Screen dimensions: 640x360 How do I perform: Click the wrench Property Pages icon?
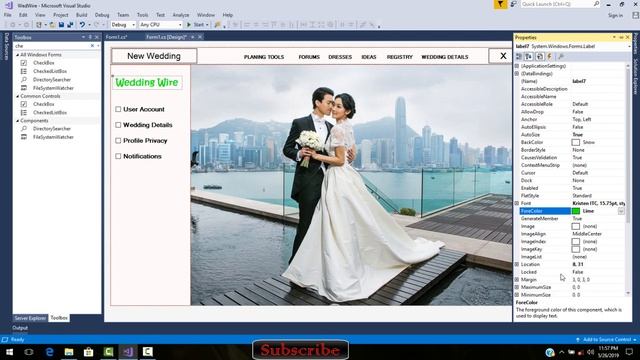point(561,56)
